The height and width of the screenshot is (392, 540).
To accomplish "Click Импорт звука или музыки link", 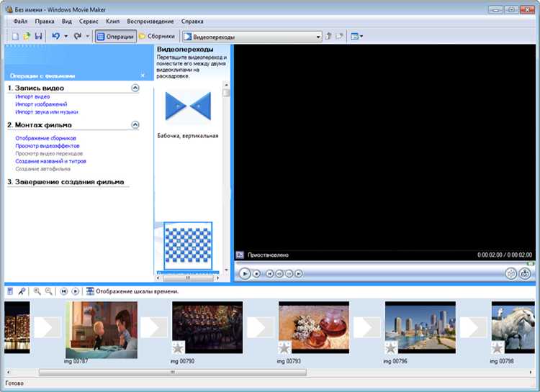I will point(47,112).
